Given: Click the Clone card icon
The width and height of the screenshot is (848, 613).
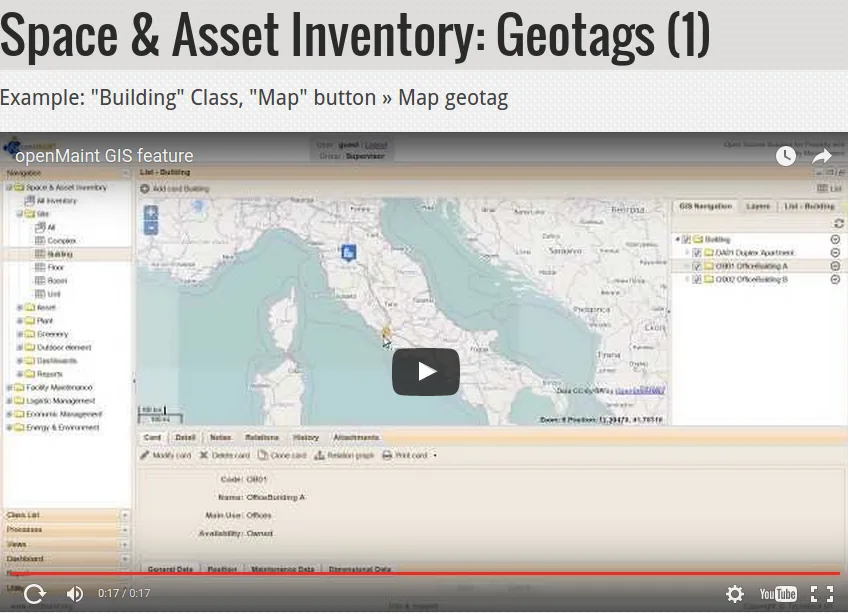Looking at the screenshot, I should pos(263,455).
